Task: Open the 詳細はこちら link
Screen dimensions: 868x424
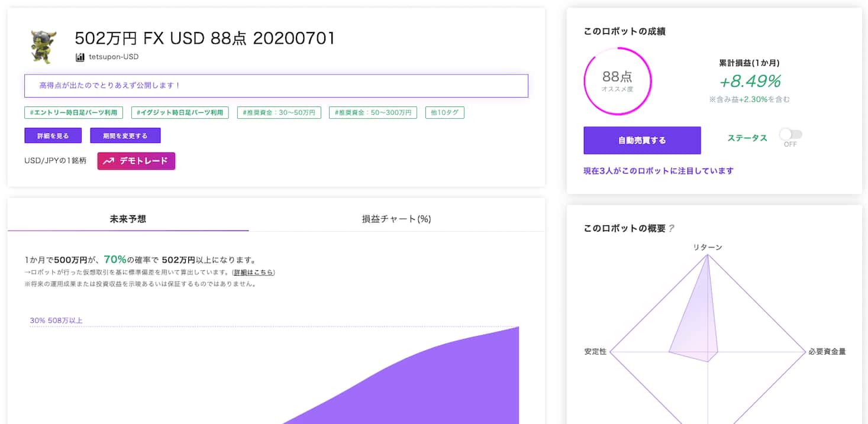Action: [254, 273]
